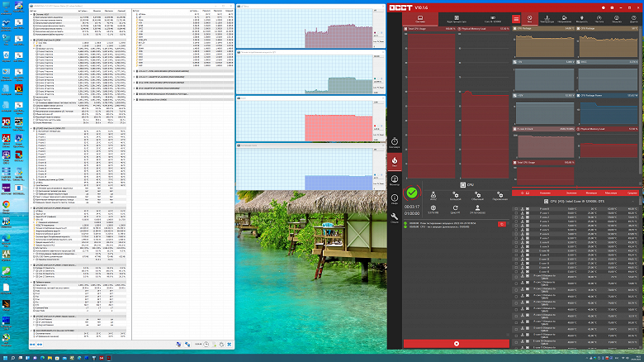Switch to the second OCCT monitoring view tab

(x=457, y=19)
